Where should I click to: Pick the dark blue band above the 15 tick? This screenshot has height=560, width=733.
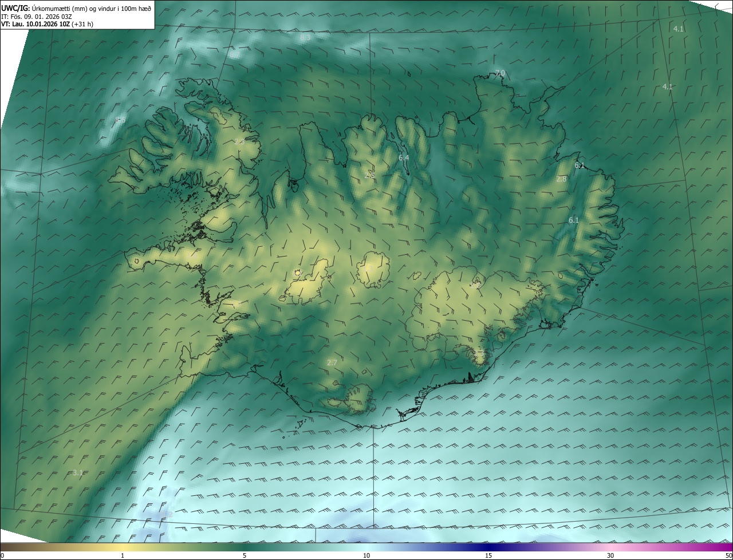[488, 547]
